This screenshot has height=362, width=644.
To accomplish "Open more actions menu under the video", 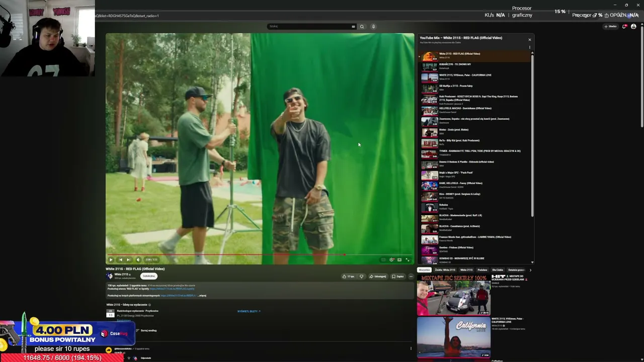I will coord(411,276).
